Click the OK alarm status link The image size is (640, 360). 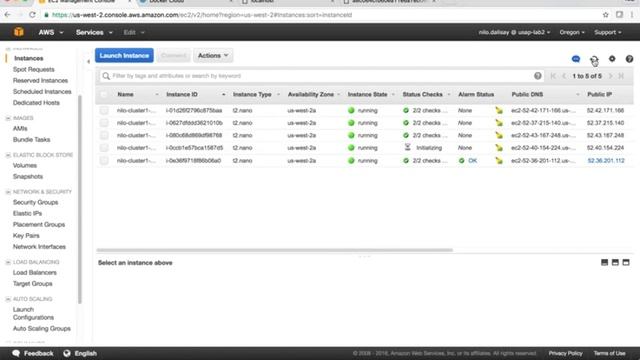[473, 160]
